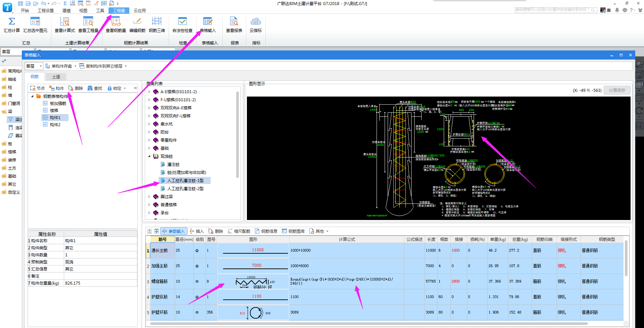Click 计算保存 button
Image resolution: width=644 pixels, height=328 pixels.
(x=617, y=90)
